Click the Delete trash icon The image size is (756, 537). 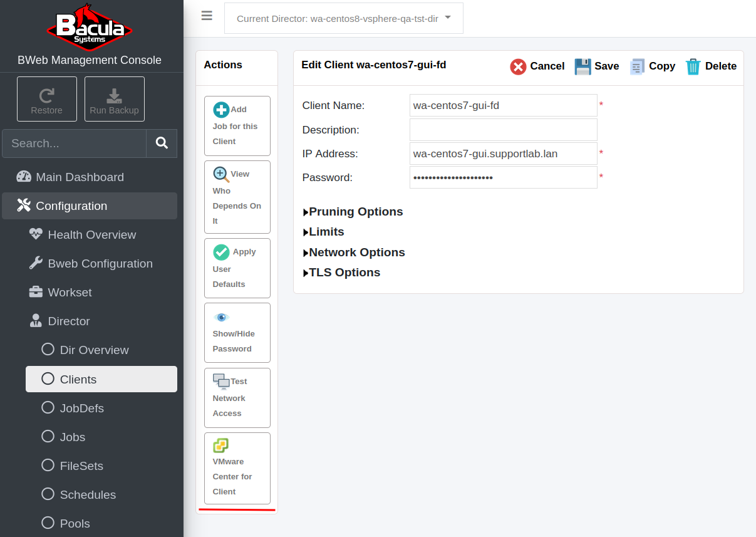[x=693, y=66]
